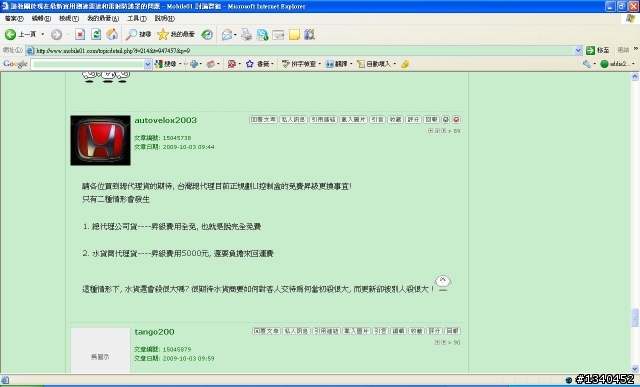Expand the Google search box dropdown
The height and width of the screenshot is (387, 640).
[148, 64]
